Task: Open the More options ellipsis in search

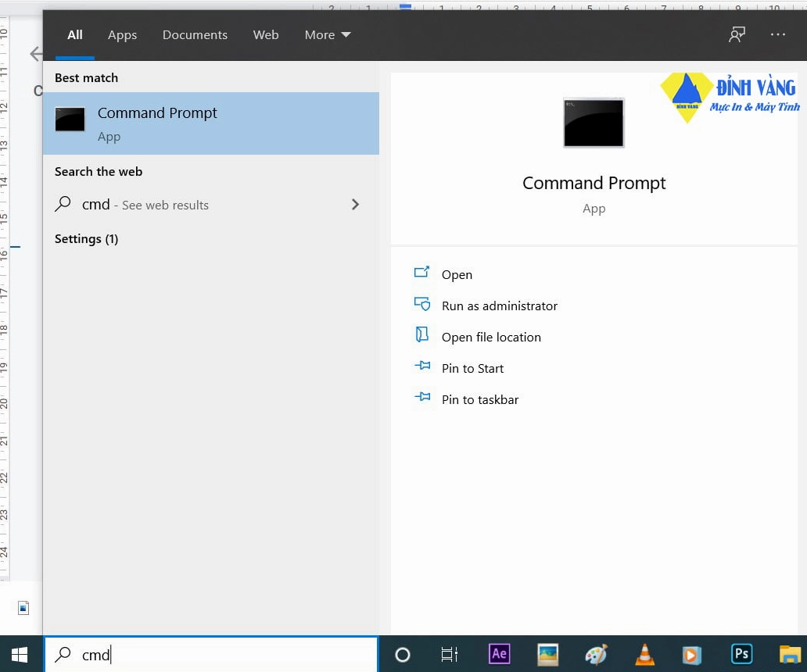Action: [x=778, y=34]
